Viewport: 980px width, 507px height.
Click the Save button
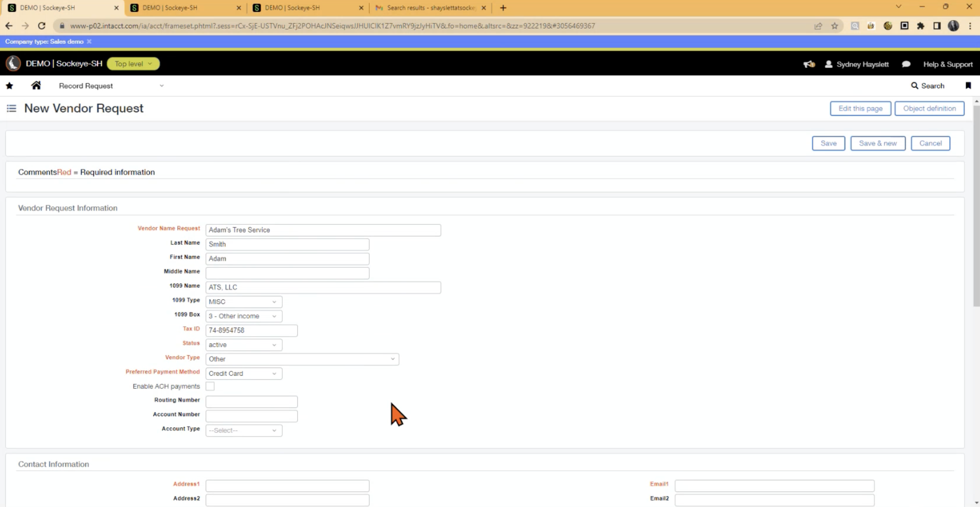pos(828,143)
